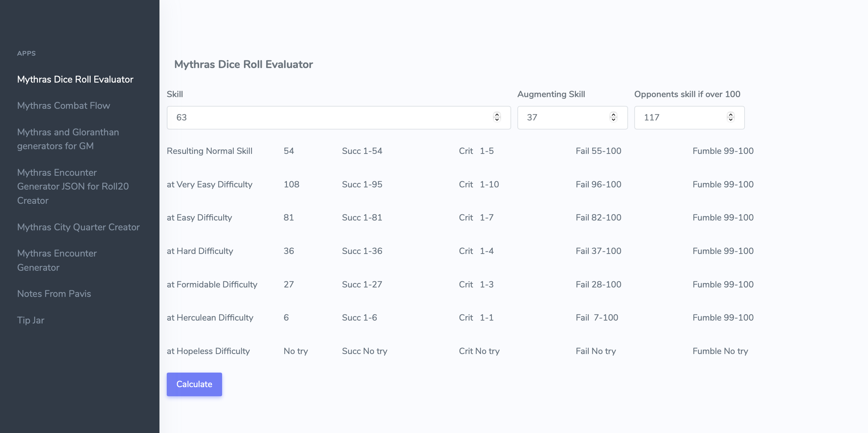The height and width of the screenshot is (433, 868).
Task: Open Encounter Generator JSON for Roll20 Creator
Action: tap(73, 186)
